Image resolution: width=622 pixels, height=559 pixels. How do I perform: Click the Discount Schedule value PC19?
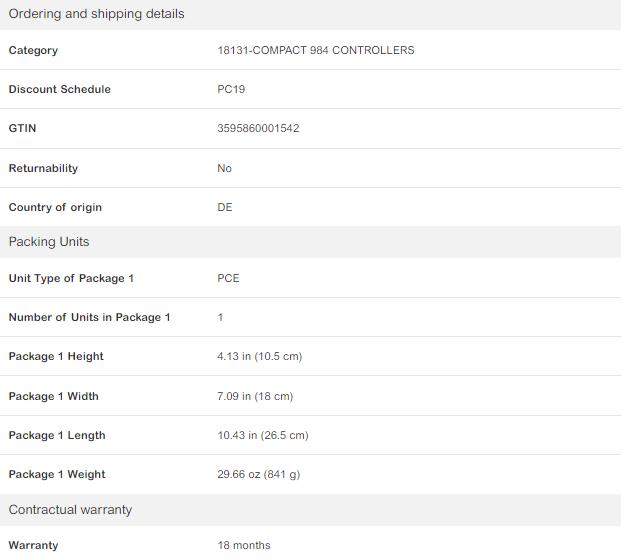click(x=231, y=89)
